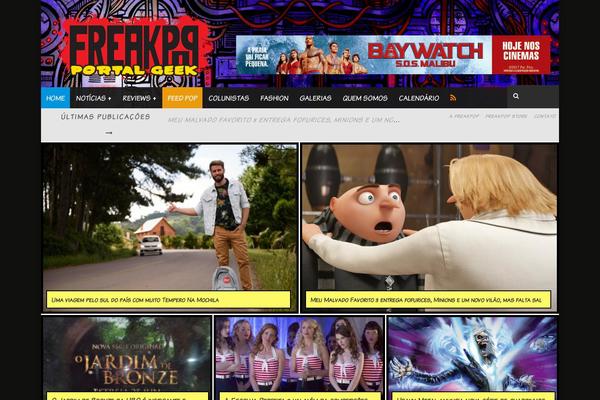Click the search magnifier icon

(516, 96)
